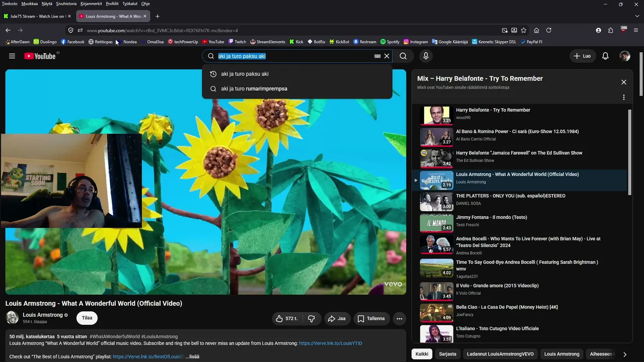Screen dimensions: 644x362
Task: Reload the page with the refresh icon
Action: (x=548, y=30)
